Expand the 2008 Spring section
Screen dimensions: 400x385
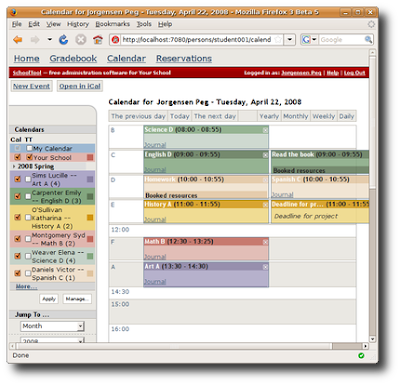tap(14, 166)
